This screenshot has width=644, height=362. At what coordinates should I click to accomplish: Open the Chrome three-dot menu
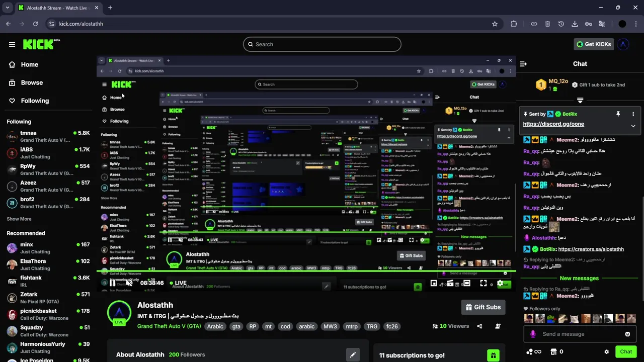point(636,24)
